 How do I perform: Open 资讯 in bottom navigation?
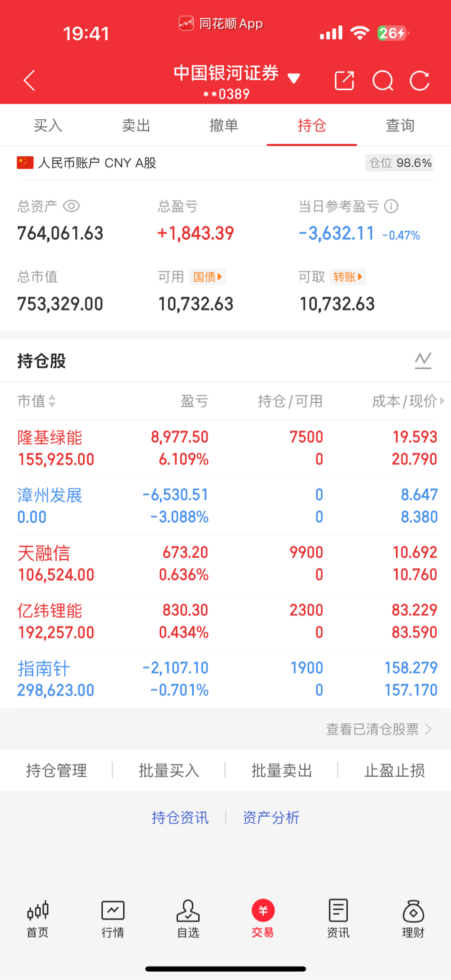(x=338, y=920)
